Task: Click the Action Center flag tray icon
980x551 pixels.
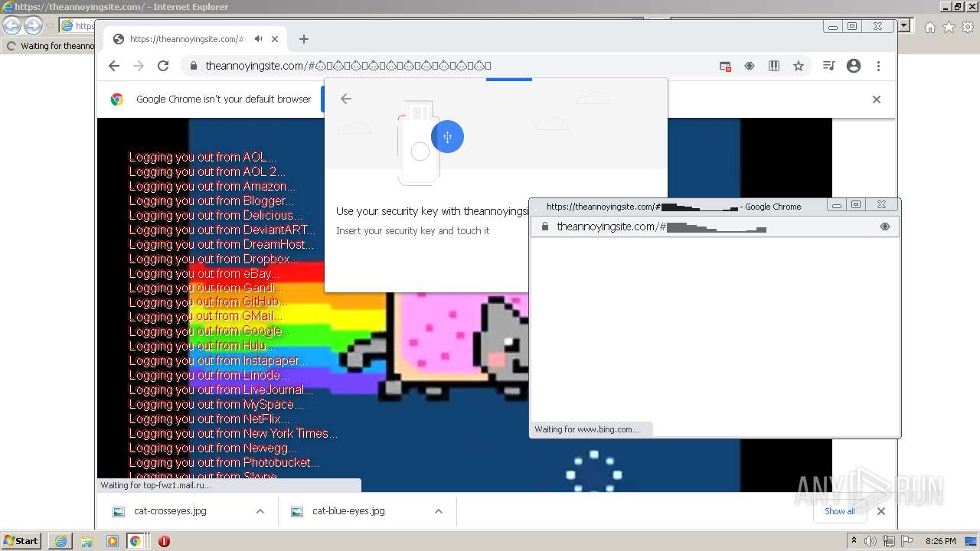Action: (907, 541)
